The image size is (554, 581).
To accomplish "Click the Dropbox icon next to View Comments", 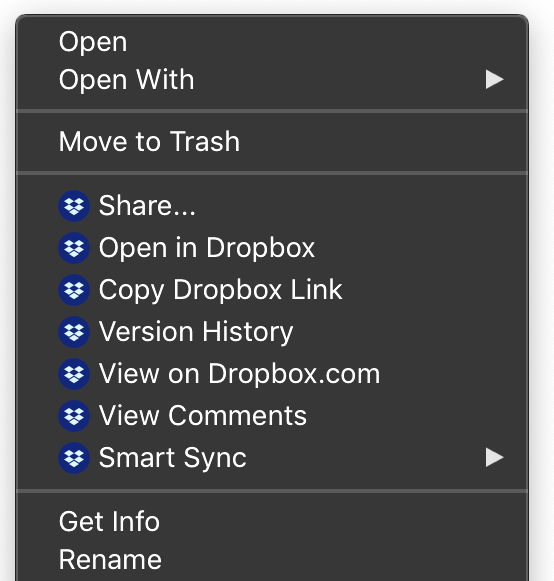I will (x=74, y=416).
